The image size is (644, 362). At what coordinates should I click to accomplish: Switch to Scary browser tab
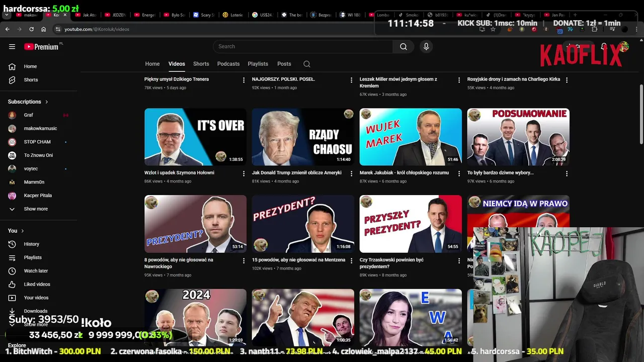(x=204, y=15)
